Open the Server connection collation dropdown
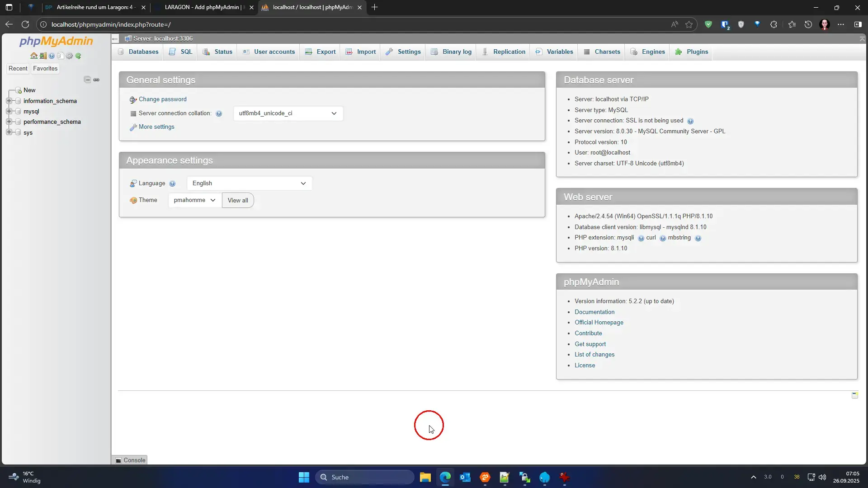The height and width of the screenshot is (488, 868). 288,113
